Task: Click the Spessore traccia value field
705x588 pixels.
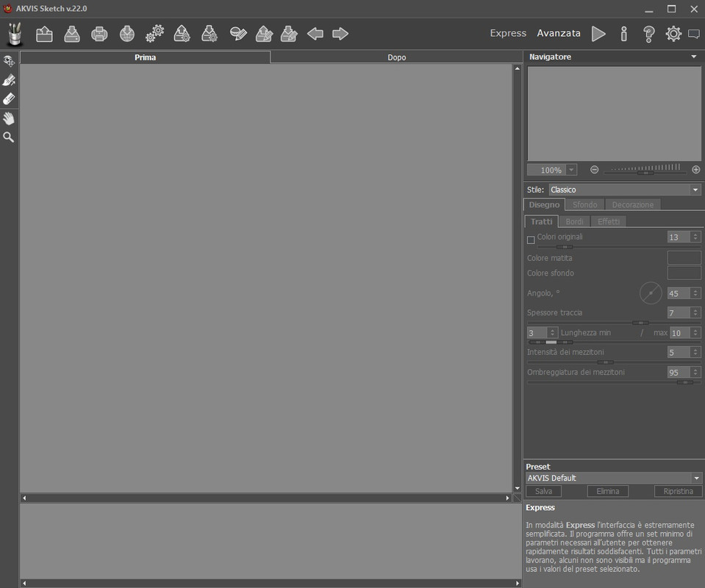Action: [x=679, y=312]
